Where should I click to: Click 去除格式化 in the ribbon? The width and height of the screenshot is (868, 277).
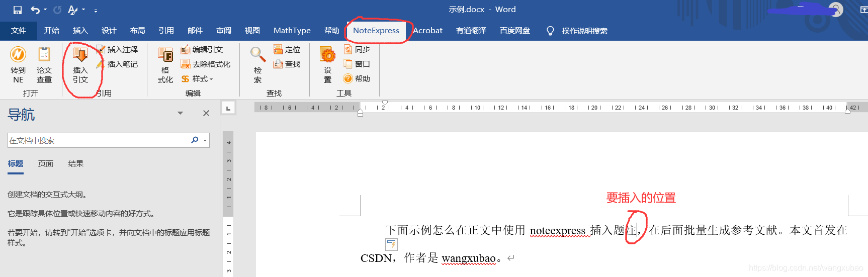coord(206,64)
